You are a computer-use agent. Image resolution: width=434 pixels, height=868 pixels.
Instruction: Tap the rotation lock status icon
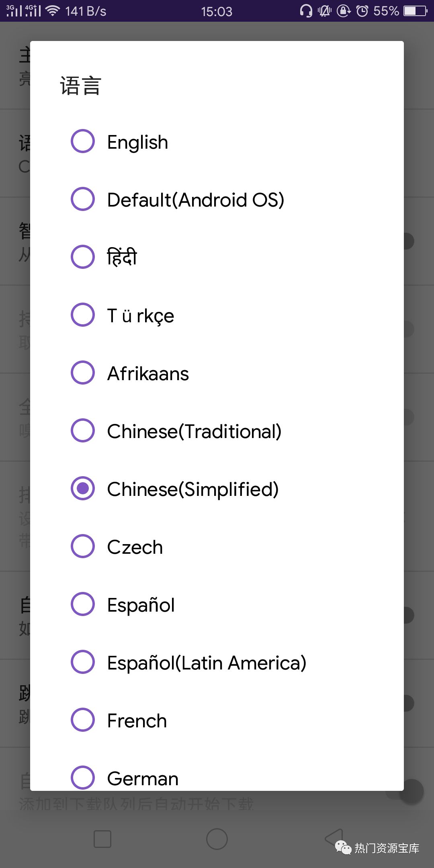tap(344, 10)
